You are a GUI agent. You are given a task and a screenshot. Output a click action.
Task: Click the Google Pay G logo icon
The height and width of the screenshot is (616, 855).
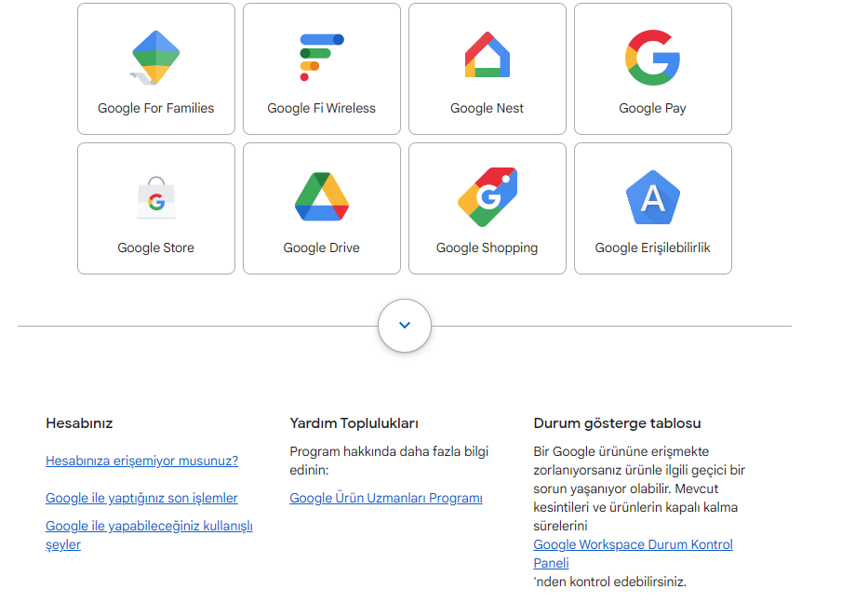(652, 58)
